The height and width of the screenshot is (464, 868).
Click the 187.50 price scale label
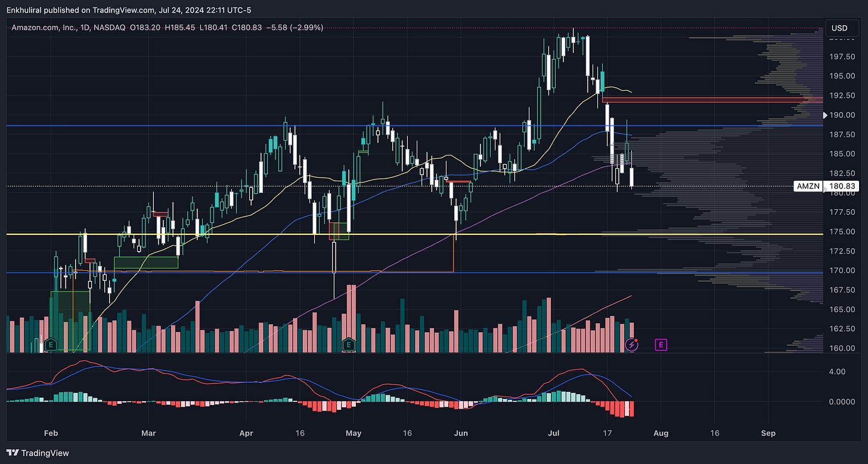(x=842, y=135)
